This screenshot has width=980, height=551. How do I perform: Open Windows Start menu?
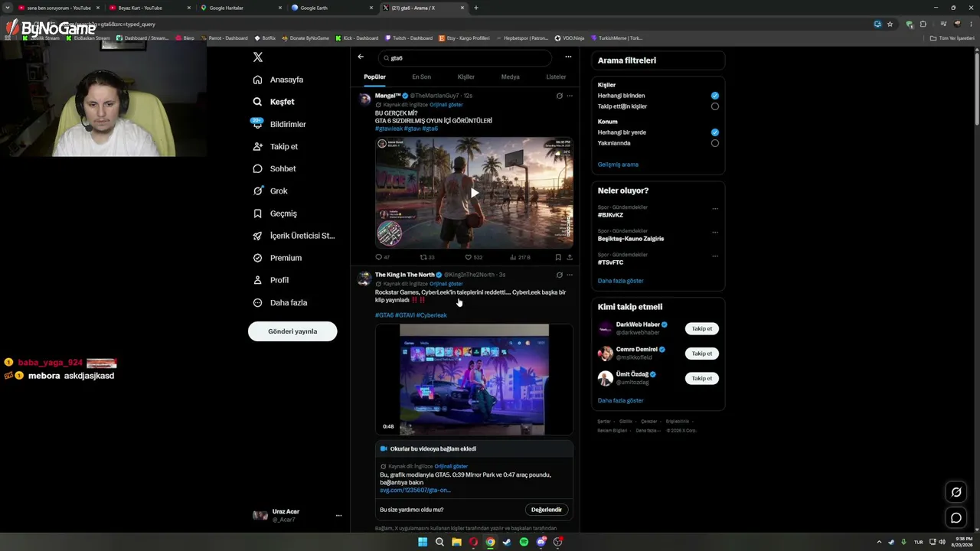point(423,542)
